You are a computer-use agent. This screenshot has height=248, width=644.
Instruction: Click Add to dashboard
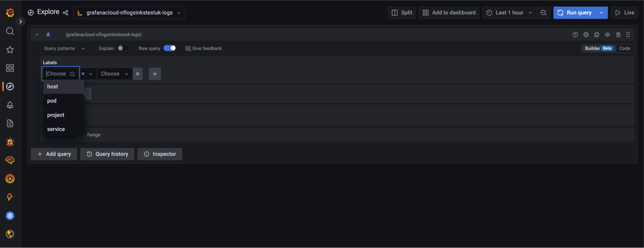point(449,13)
